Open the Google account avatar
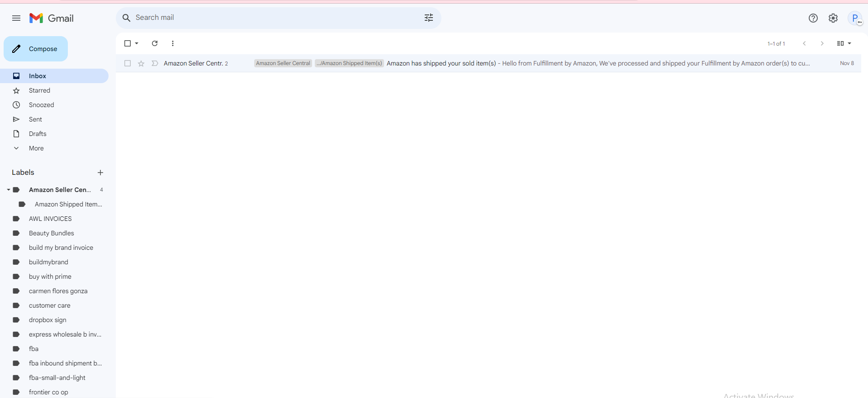Image resolution: width=868 pixels, height=398 pixels. (x=855, y=18)
